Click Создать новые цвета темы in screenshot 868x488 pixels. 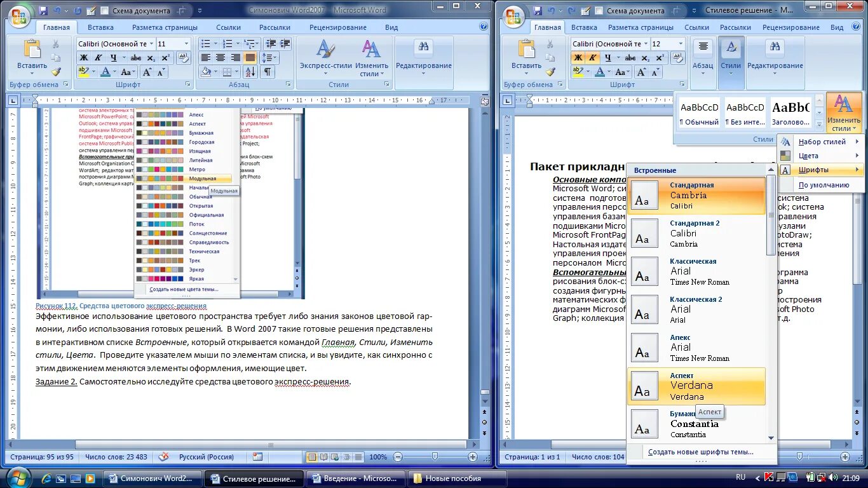184,289
